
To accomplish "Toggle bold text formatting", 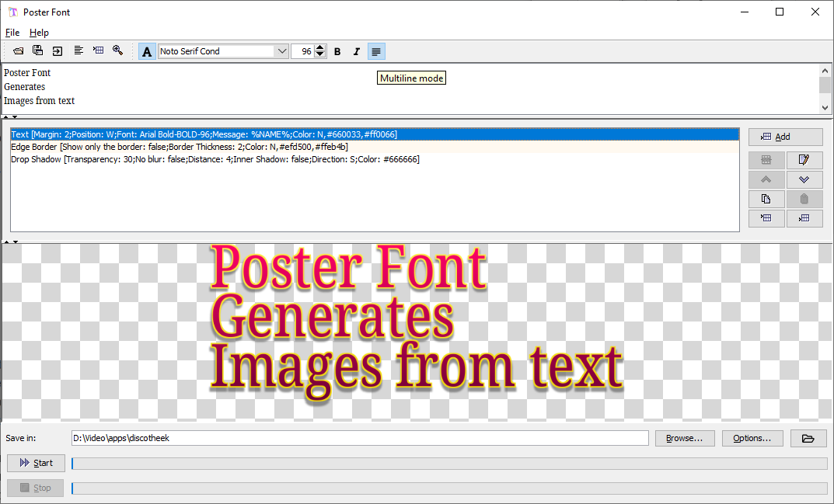I will pos(337,51).
